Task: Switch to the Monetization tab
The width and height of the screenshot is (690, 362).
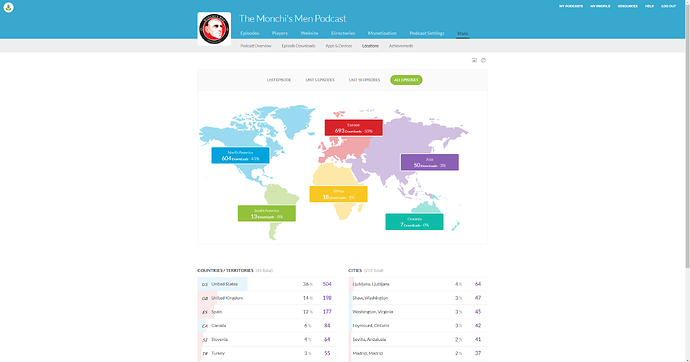Action: pyautogui.click(x=382, y=33)
